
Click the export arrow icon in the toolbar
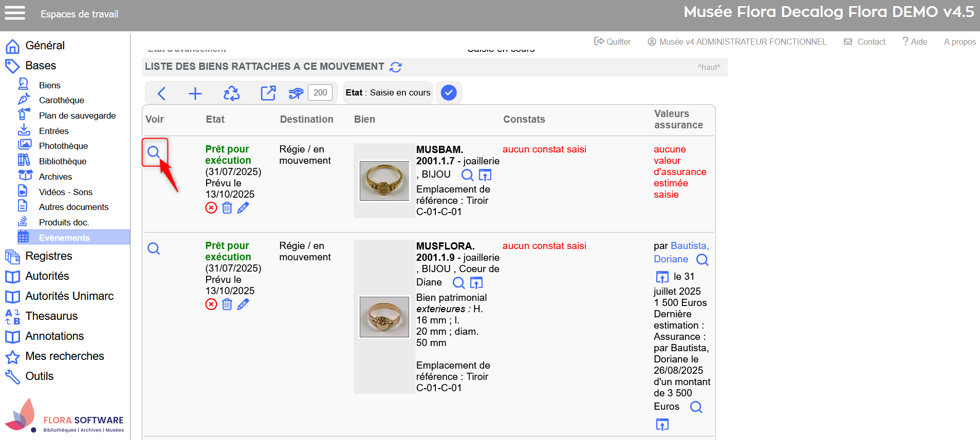coord(268,93)
